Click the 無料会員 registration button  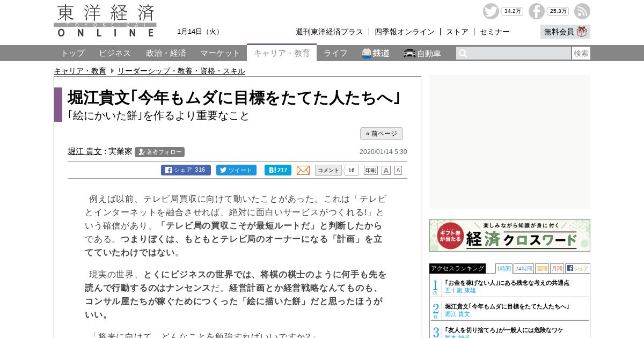pyautogui.click(x=565, y=32)
